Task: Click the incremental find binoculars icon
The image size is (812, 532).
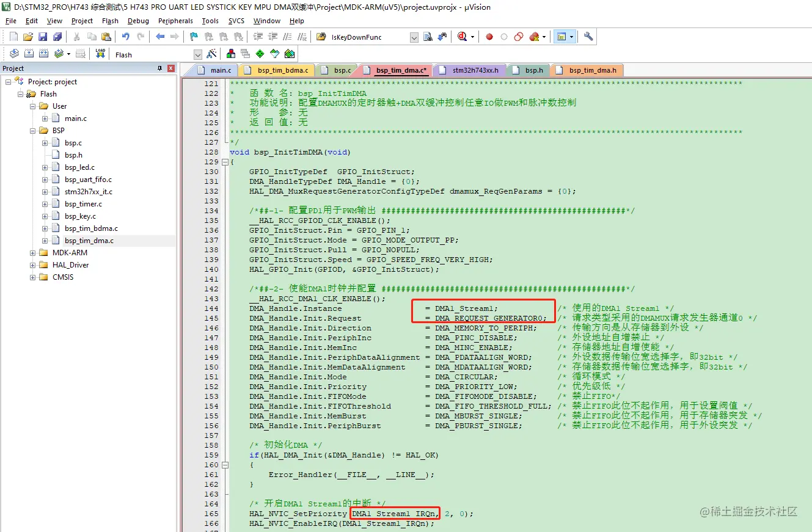Action: coord(443,37)
